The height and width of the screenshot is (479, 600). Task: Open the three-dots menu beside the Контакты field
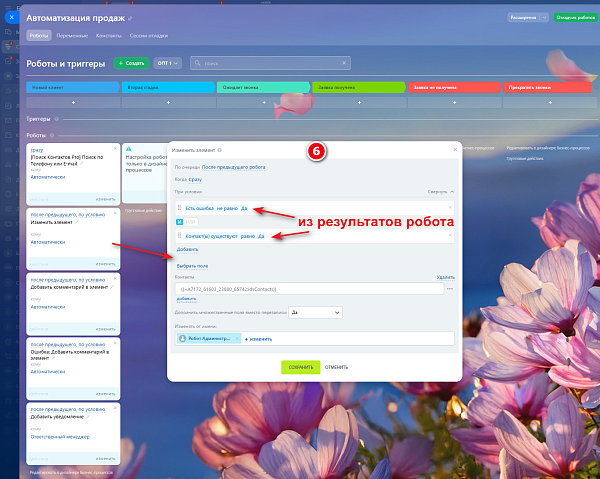coord(450,289)
